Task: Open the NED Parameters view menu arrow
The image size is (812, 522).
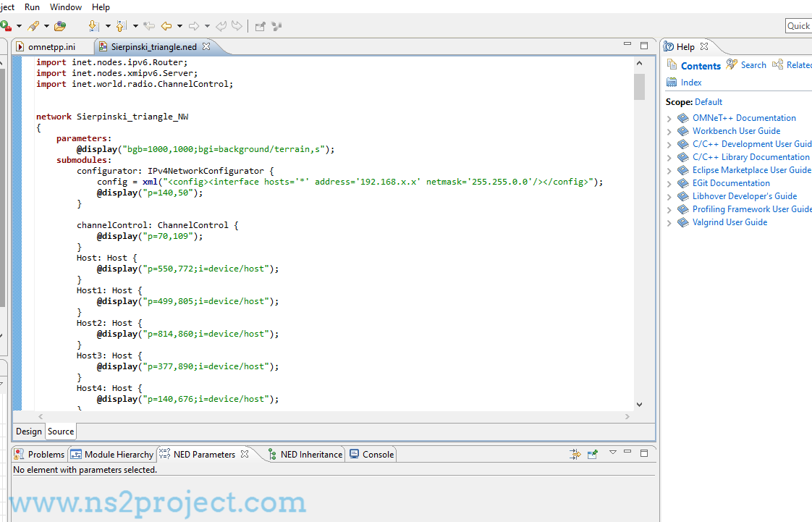Action: click(x=613, y=452)
